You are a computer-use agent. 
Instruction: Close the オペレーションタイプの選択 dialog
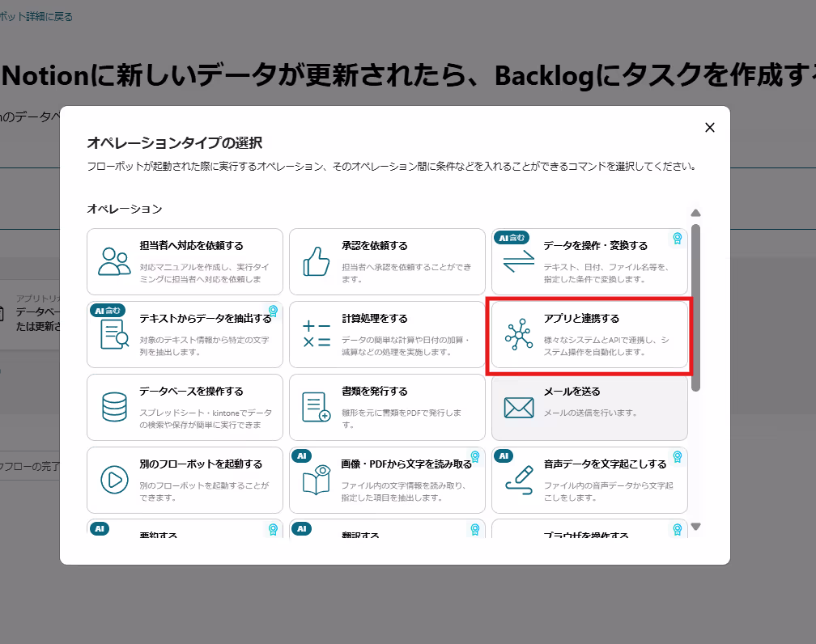click(x=709, y=128)
